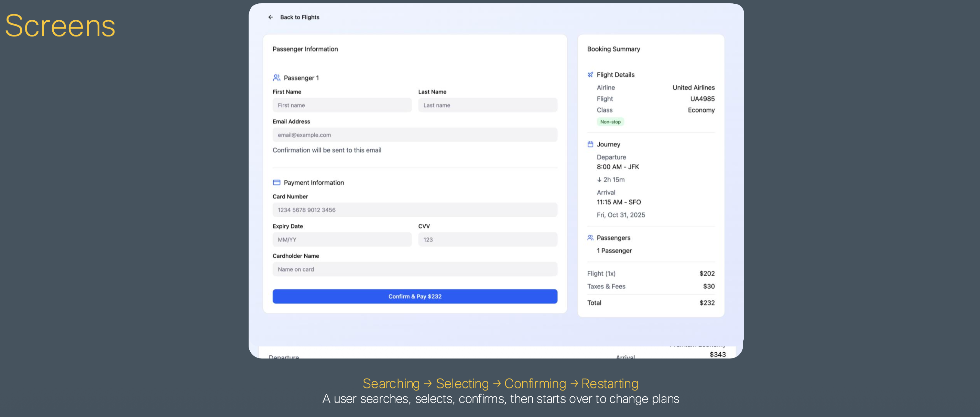The height and width of the screenshot is (417, 980).
Task: Click the Card Number input field
Action: click(x=415, y=210)
